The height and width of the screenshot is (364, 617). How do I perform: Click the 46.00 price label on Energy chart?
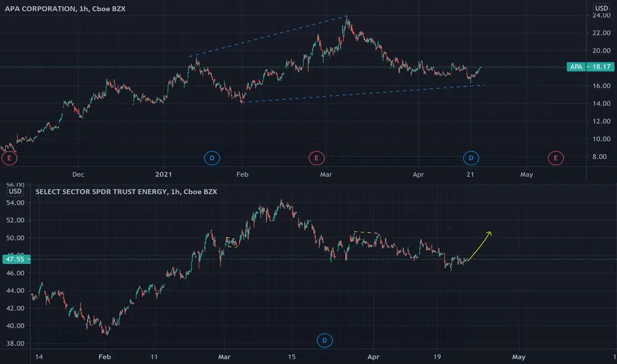(15, 273)
